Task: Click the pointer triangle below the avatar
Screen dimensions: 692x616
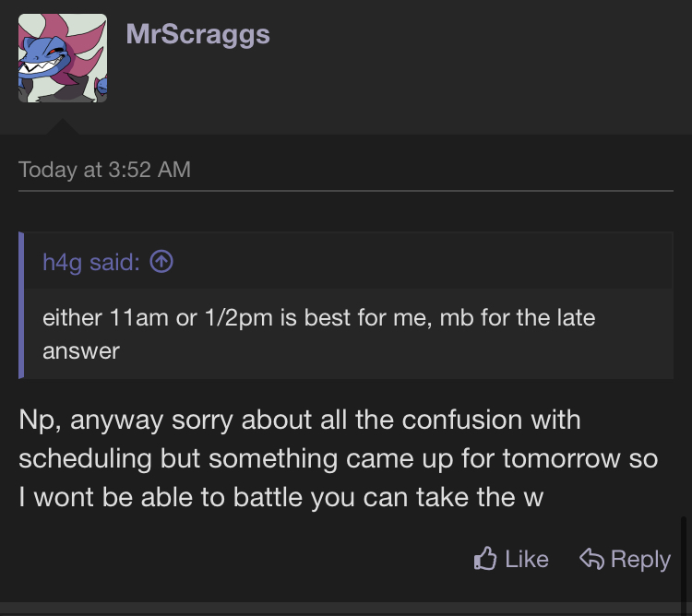Action: [x=63, y=125]
